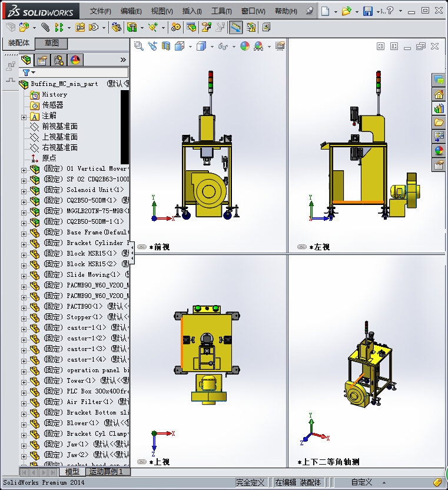Click the Section View icon
This screenshot has width=448, height=490.
tap(166, 47)
